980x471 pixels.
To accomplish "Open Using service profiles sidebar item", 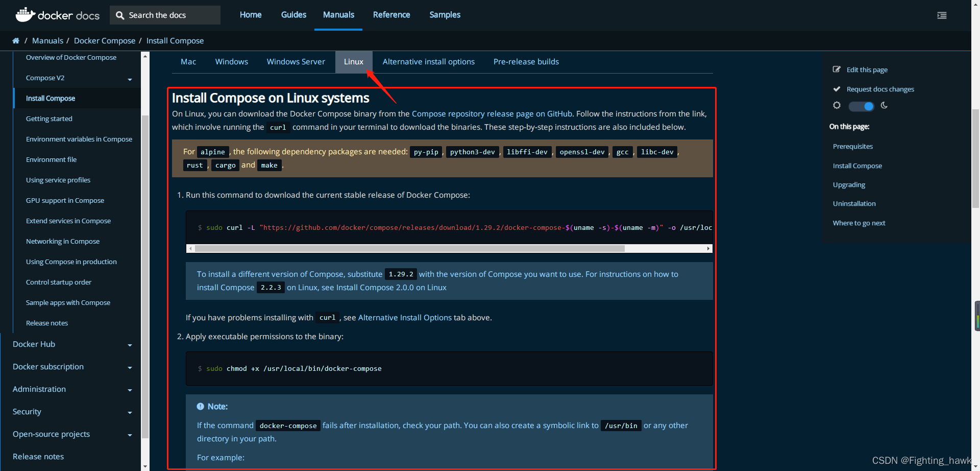I will click(58, 180).
